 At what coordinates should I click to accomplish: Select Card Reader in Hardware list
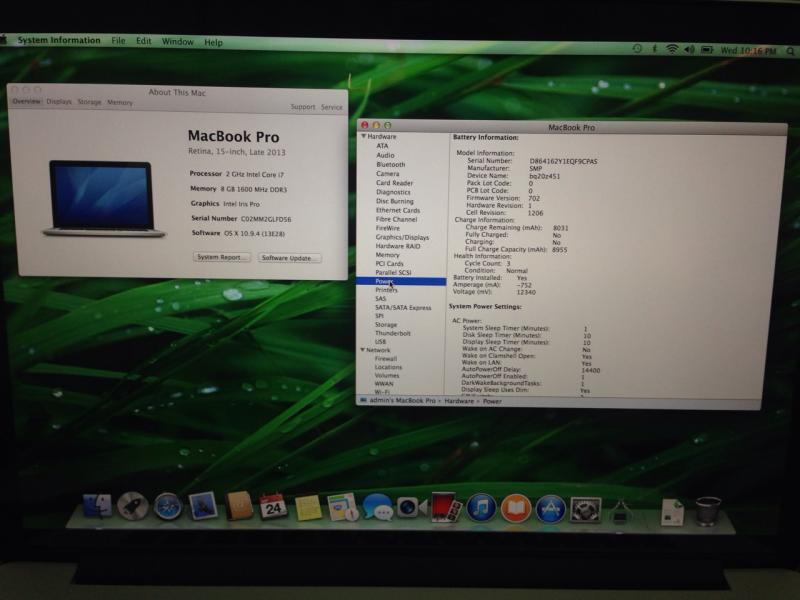pyautogui.click(x=394, y=183)
